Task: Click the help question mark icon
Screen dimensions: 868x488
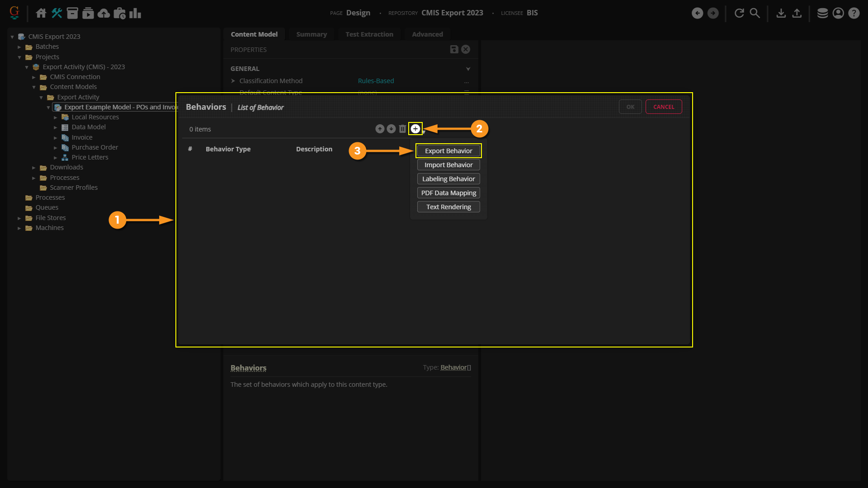Action: tap(854, 13)
